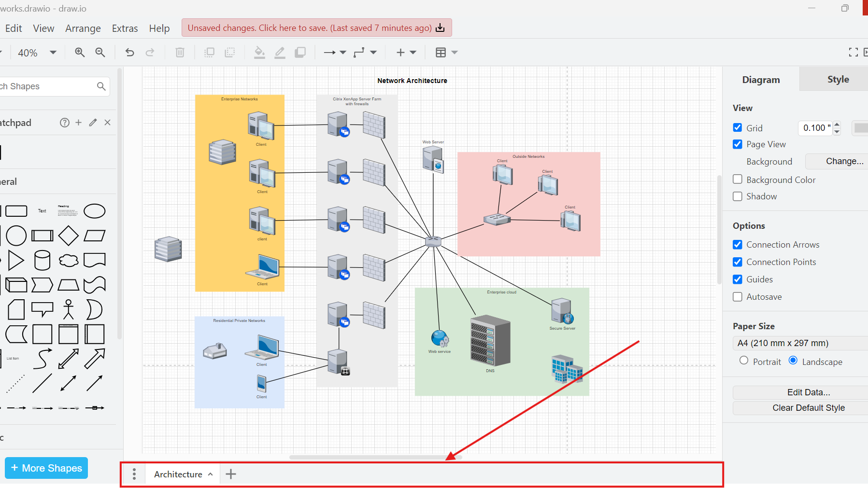Image resolution: width=868 pixels, height=488 pixels.
Task: Add a new page with plus icon
Action: 231,474
